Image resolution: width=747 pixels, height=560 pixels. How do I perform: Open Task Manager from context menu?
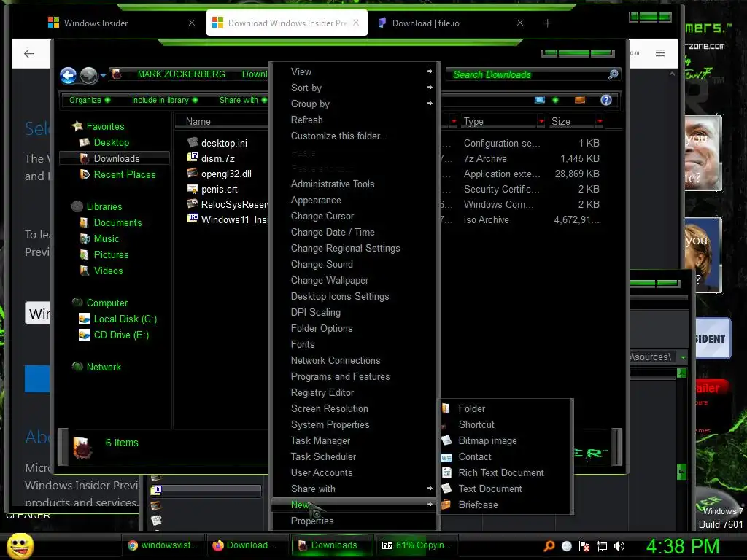pyautogui.click(x=320, y=441)
